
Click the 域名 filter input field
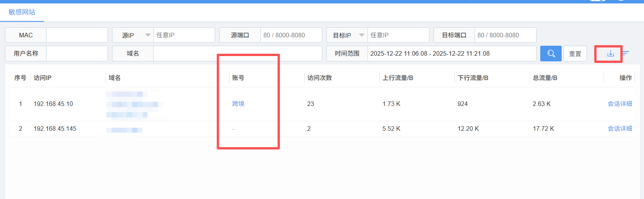click(x=237, y=54)
